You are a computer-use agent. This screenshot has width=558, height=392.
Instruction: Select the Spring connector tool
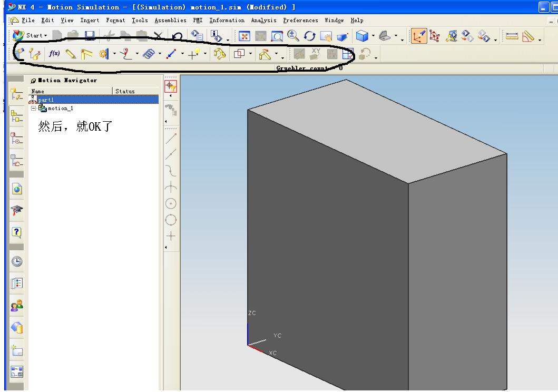pos(149,54)
